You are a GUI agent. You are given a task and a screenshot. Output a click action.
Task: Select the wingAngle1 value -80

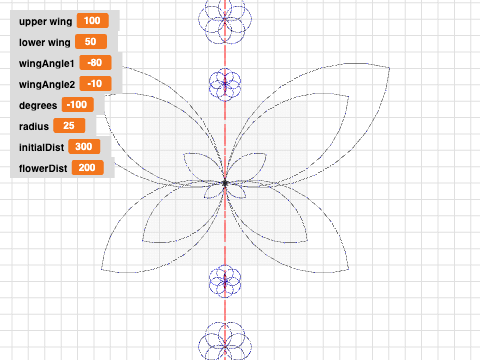coord(95,63)
